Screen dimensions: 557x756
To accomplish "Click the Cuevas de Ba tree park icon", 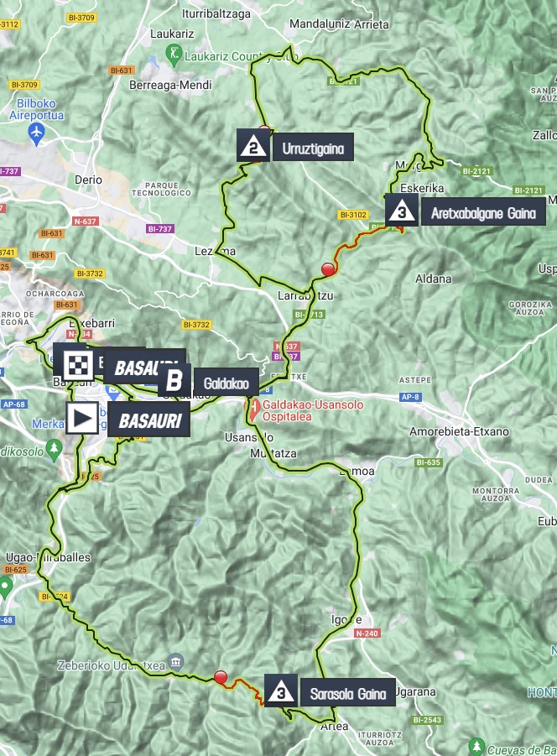I will coord(476,746).
